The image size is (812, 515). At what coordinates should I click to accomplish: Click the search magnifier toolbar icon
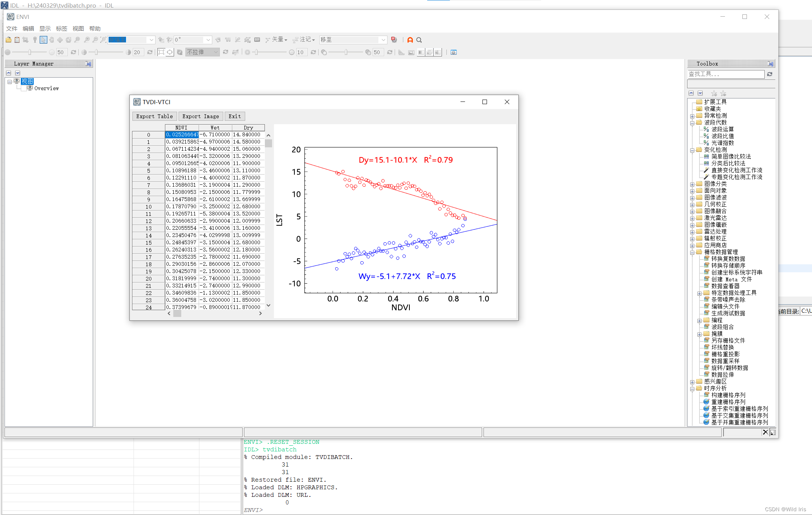[x=419, y=40]
